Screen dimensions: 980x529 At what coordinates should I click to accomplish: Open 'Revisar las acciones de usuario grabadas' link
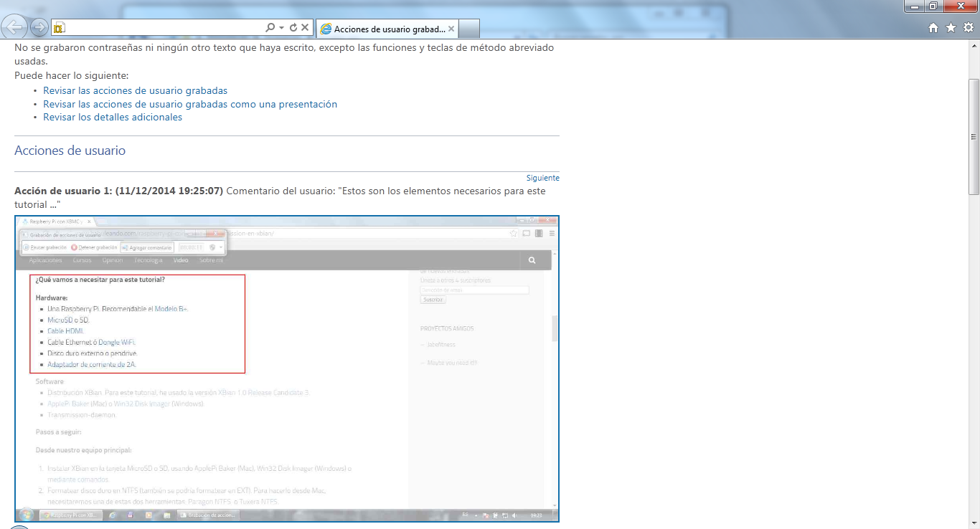[x=135, y=91]
